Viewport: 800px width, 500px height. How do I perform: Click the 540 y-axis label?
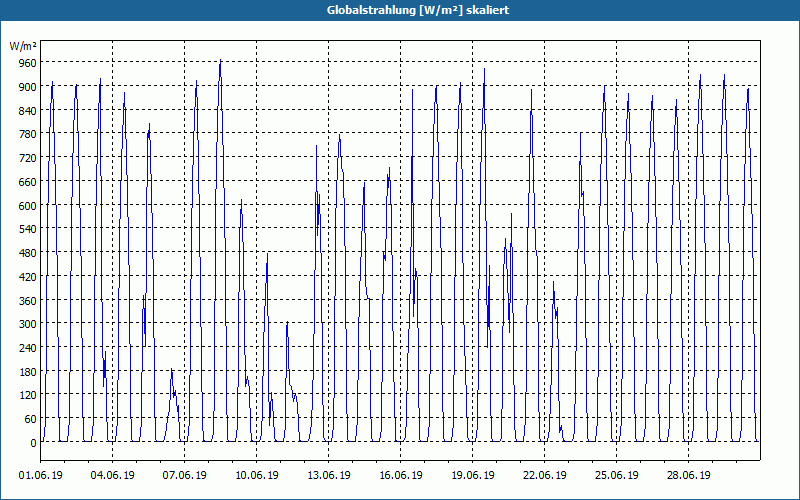click(28, 229)
